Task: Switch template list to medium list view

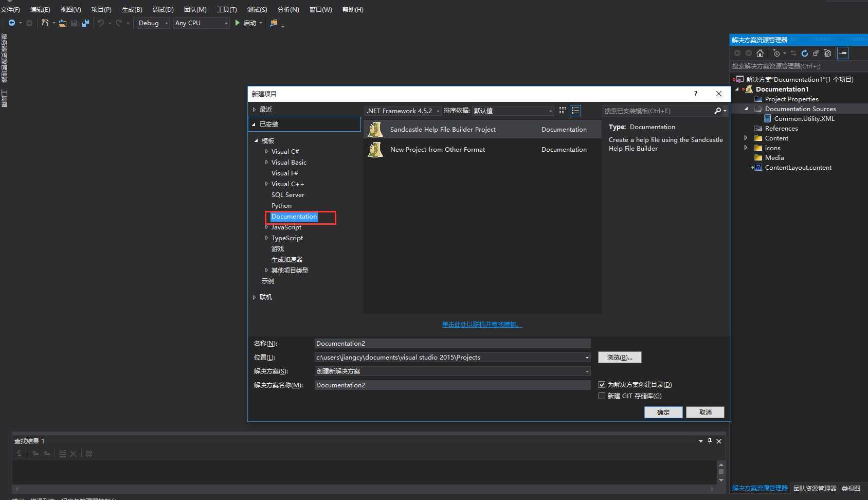Action: pyautogui.click(x=575, y=111)
